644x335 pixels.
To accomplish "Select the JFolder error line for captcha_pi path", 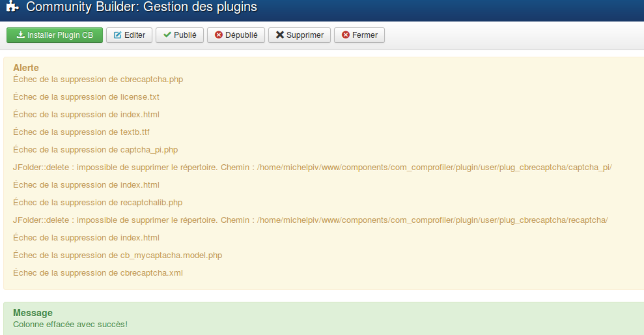I will pyautogui.click(x=312, y=167).
